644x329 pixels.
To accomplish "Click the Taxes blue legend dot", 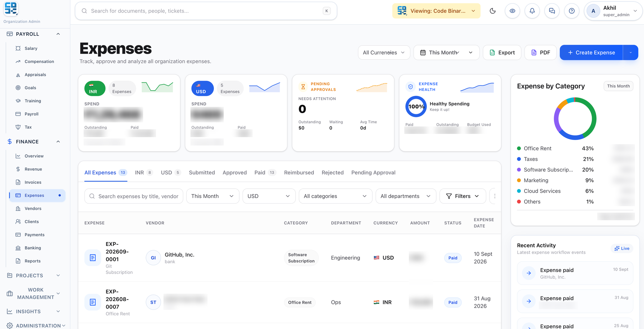I will (519, 159).
